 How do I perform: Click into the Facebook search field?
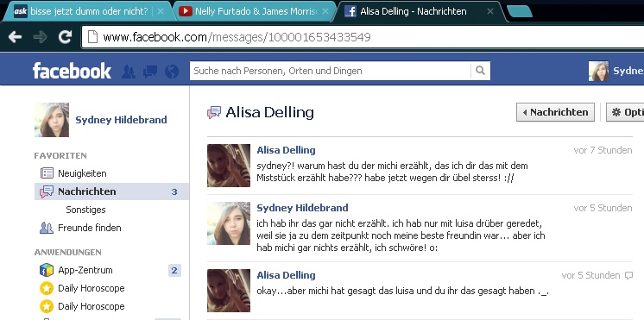click(331, 71)
